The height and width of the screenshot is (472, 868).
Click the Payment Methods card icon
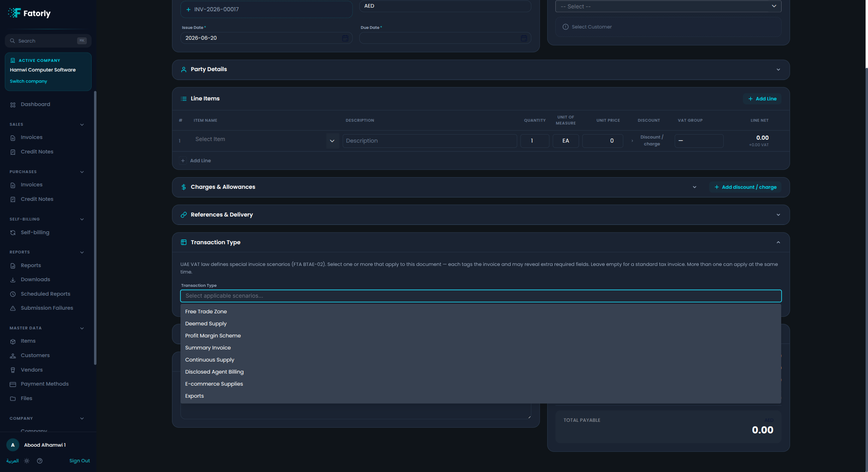pos(13,384)
